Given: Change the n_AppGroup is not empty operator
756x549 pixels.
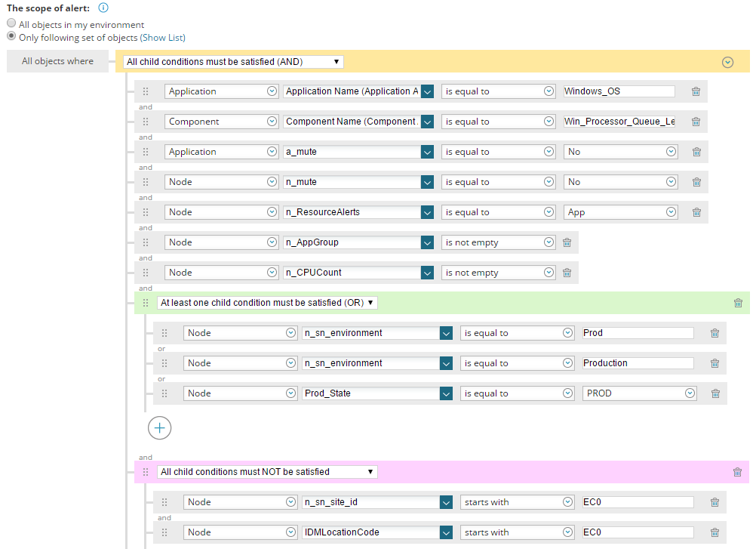Looking at the screenshot, I should tap(499, 242).
